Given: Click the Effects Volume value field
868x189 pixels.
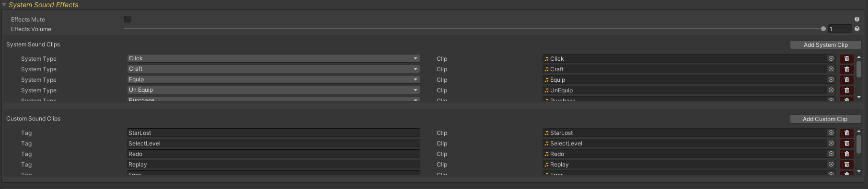Looking at the screenshot, I should (x=840, y=29).
